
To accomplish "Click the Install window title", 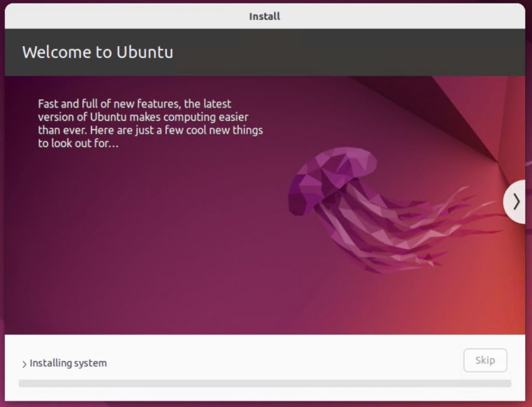I will click(264, 16).
